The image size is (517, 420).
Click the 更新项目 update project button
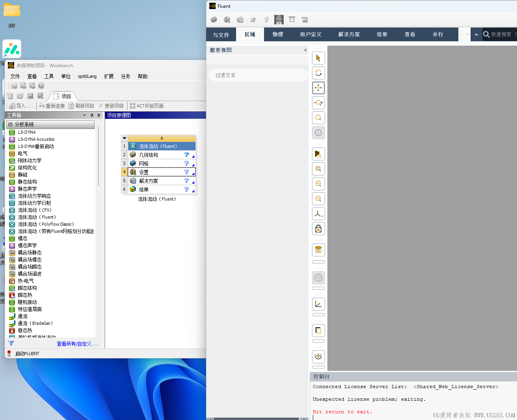(x=111, y=106)
